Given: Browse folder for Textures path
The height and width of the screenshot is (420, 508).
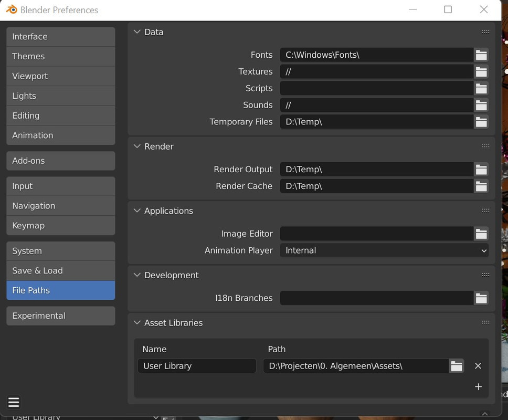Looking at the screenshot, I should 481,71.
